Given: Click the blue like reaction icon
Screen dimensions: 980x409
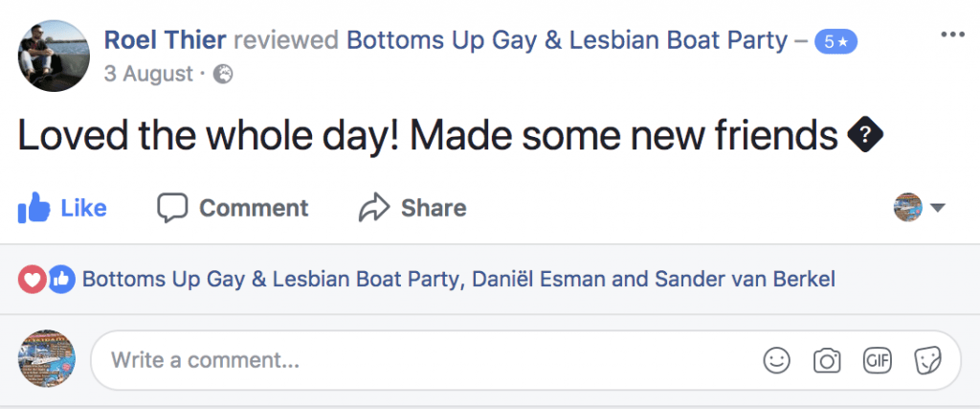Looking at the screenshot, I should tap(61, 280).
